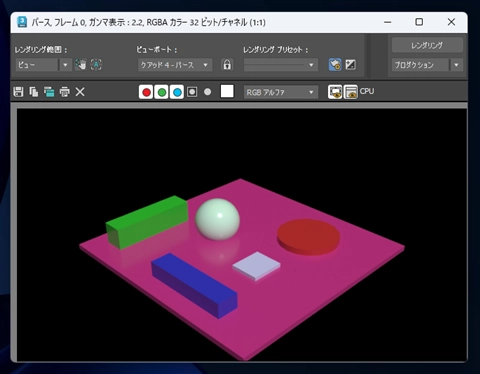Toggle the UI overlay display icon

(335, 92)
